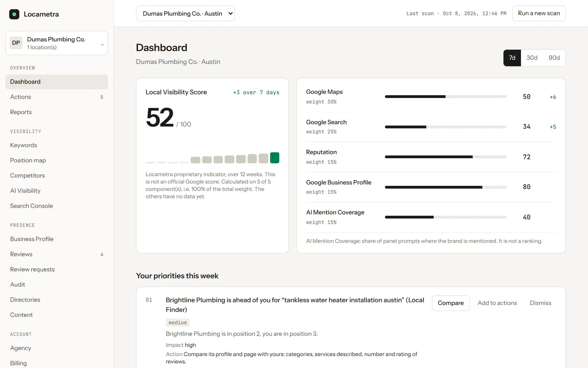Switch to the 90d time range
Screen dimensions: 588x368
pyautogui.click(x=554, y=58)
